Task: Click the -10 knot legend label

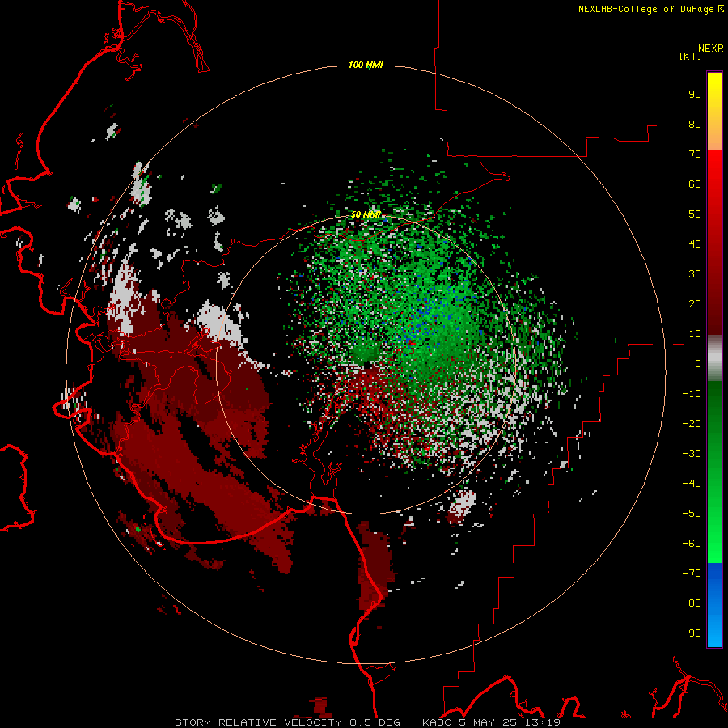Action: pyautogui.click(x=692, y=394)
